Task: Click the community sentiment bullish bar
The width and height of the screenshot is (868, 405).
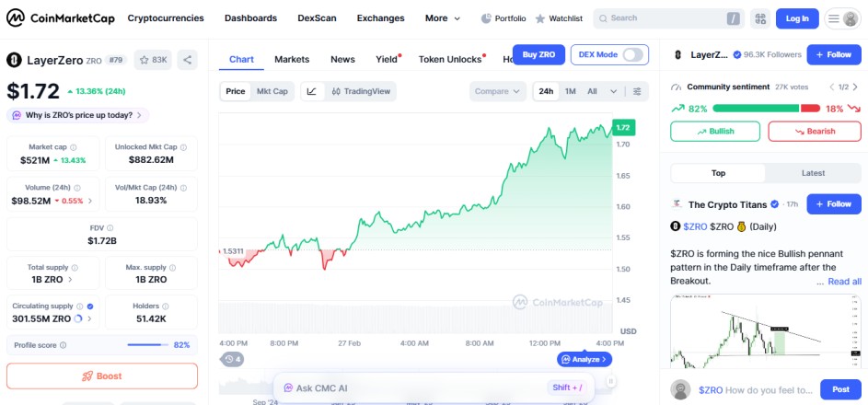Action: pyautogui.click(x=756, y=109)
